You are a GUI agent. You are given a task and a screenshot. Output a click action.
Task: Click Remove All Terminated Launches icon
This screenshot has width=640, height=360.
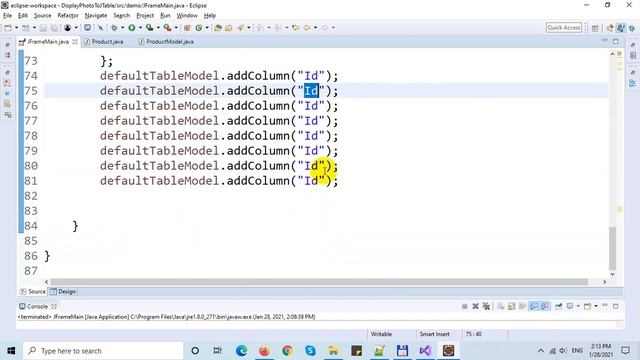click(486, 306)
